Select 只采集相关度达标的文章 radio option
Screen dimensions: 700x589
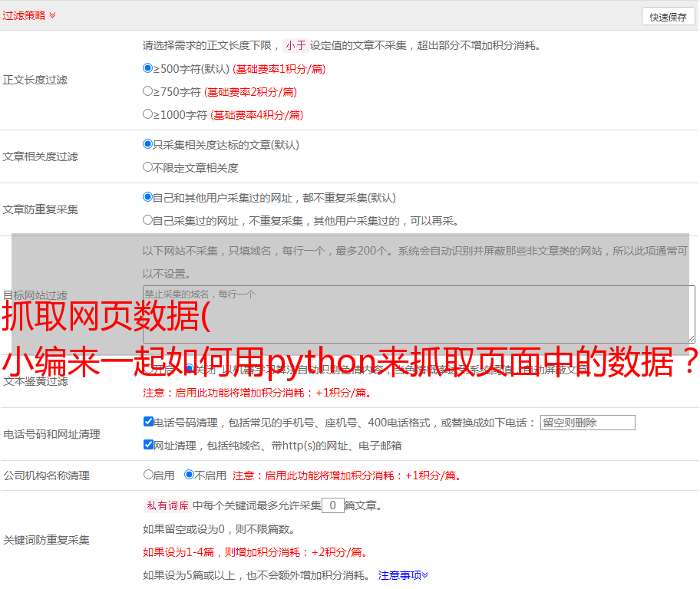148,144
